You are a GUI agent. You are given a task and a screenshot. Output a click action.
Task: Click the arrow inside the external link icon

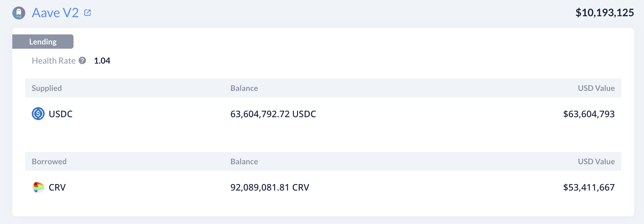click(x=88, y=12)
